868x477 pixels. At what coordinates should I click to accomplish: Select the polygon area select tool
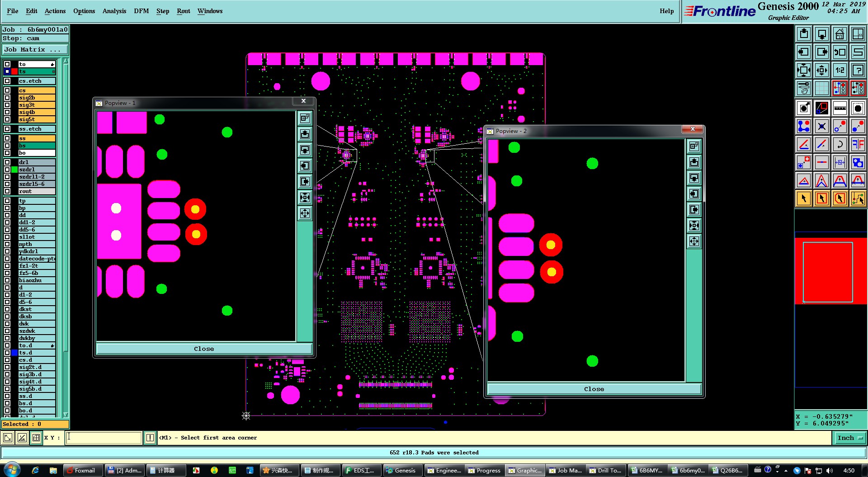coord(840,198)
